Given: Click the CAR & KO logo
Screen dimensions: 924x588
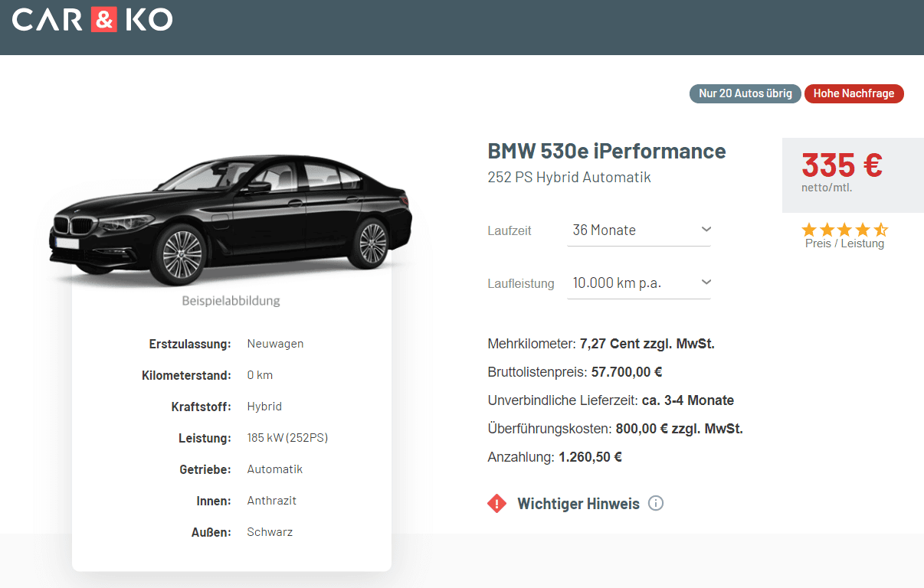Looking at the screenshot, I should tap(92, 19).
